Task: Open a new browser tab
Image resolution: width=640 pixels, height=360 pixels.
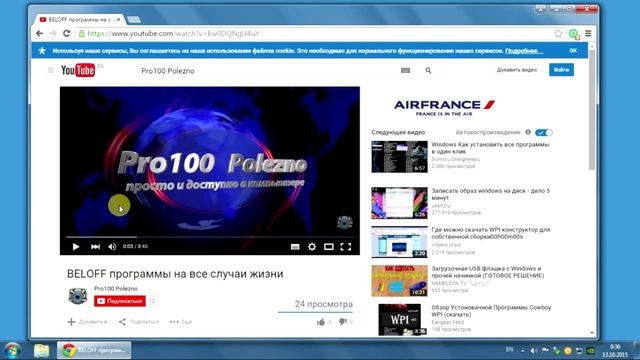Action: [x=133, y=19]
